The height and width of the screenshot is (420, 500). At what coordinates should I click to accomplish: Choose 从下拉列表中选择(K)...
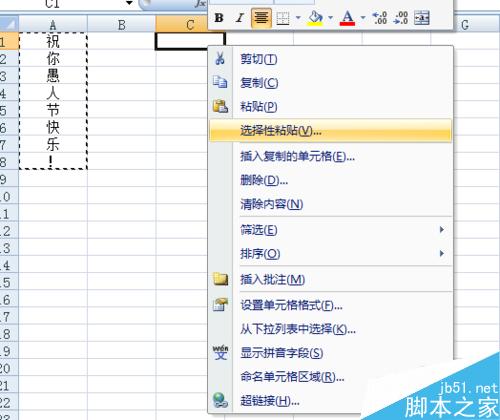point(330,329)
